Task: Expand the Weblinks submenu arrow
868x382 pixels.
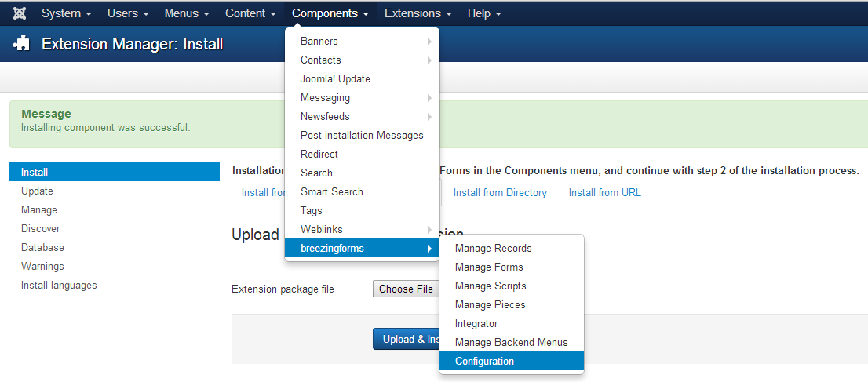Action: point(429,230)
